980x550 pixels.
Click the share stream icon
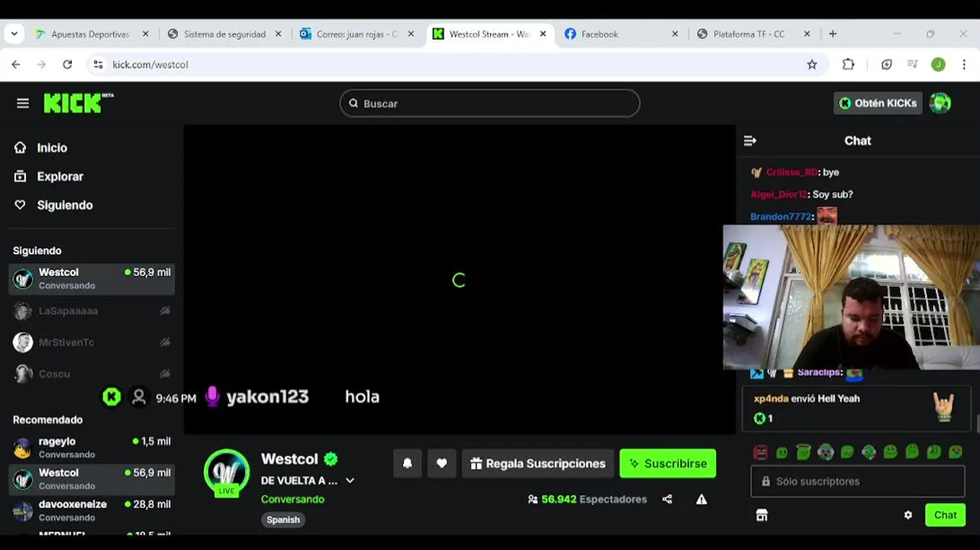tap(667, 499)
